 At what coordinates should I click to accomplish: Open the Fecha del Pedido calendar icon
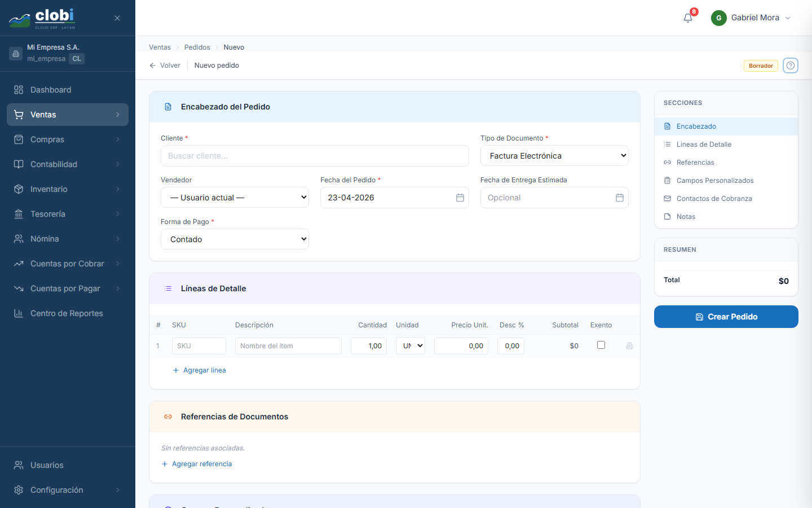pos(460,198)
